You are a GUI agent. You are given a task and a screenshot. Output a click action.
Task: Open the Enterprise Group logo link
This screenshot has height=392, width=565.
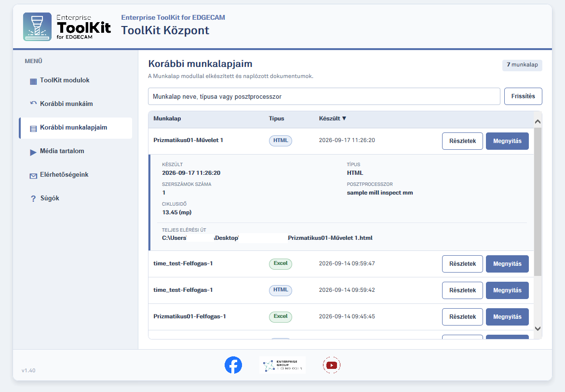pos(282,365)
